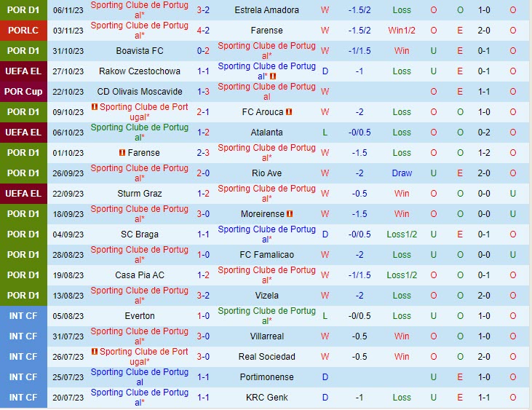Viewport: 532px width, 410px height.
Task: Click the Loss1/2 result on the SC Braga row
Action: click(x=402, y=234)
